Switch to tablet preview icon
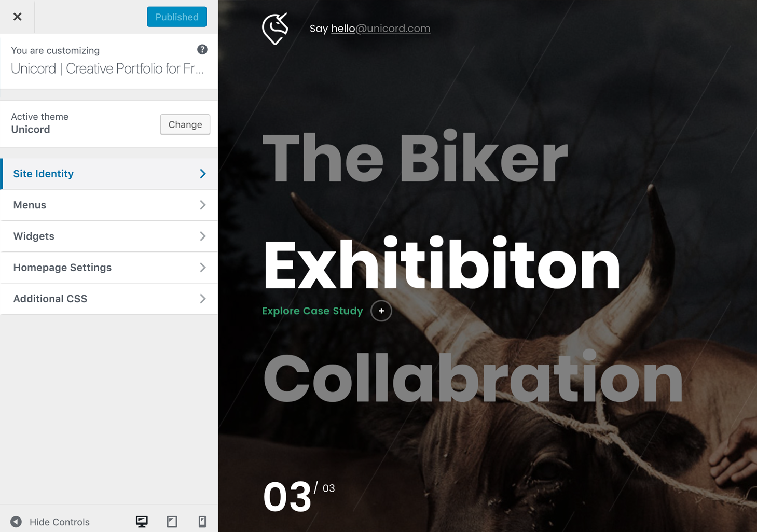The height and width of the screenshot is (532, 757). pyautogui.click(x=172, y=522)
